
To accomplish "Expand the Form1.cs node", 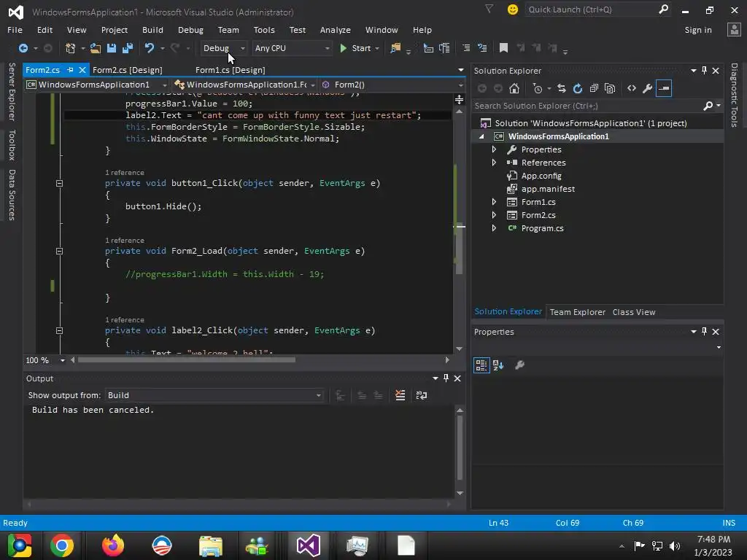I will [x=494, y=202].
